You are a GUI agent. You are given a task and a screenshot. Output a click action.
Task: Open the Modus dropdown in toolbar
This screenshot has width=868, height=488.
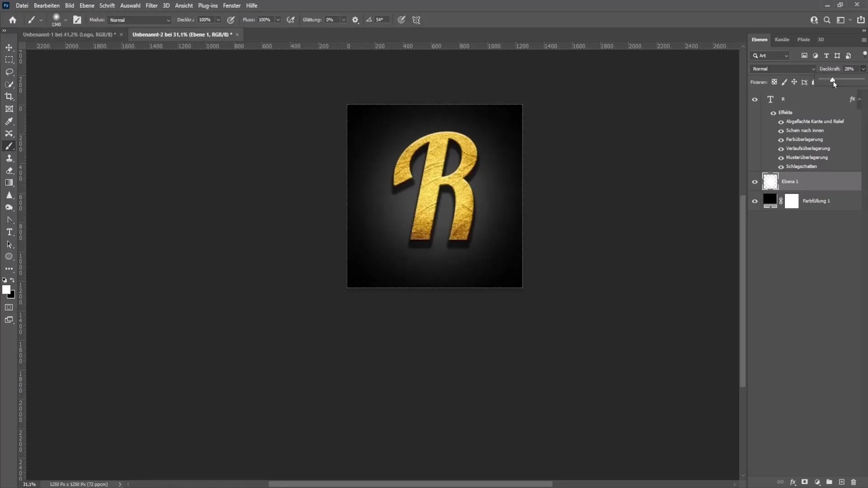pos(138,20)
